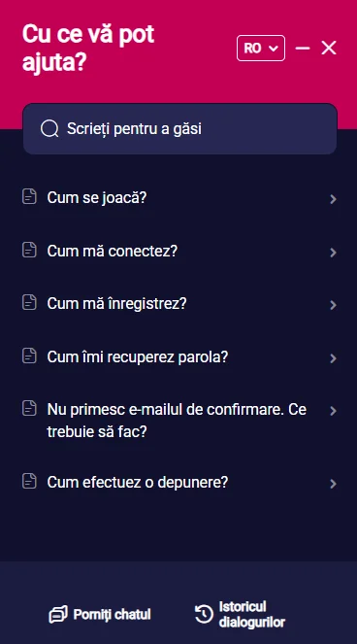357x644 pixels.
Task: Click document icon beside 'Cum efectuez o depunere?'
Action: point(29,481)
